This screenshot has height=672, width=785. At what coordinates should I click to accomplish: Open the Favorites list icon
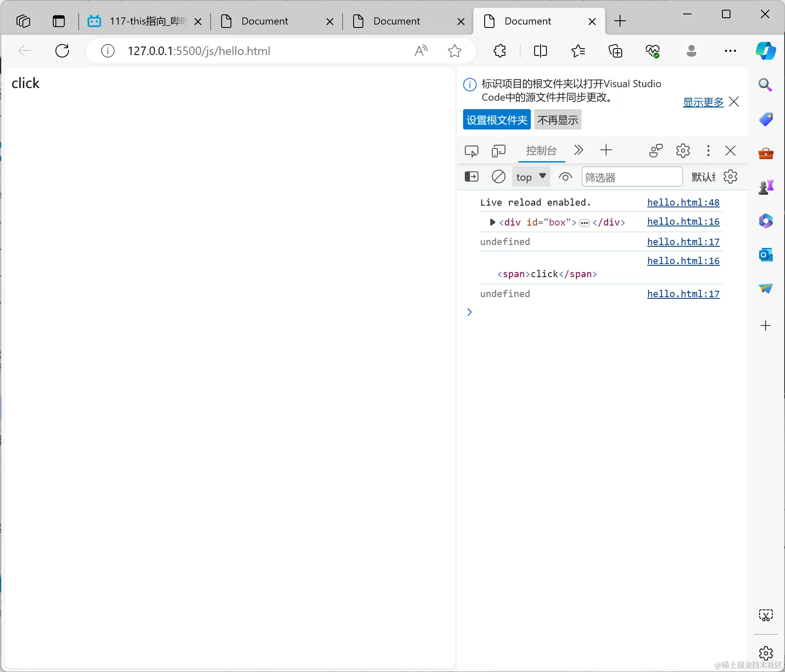click(578, 51)
